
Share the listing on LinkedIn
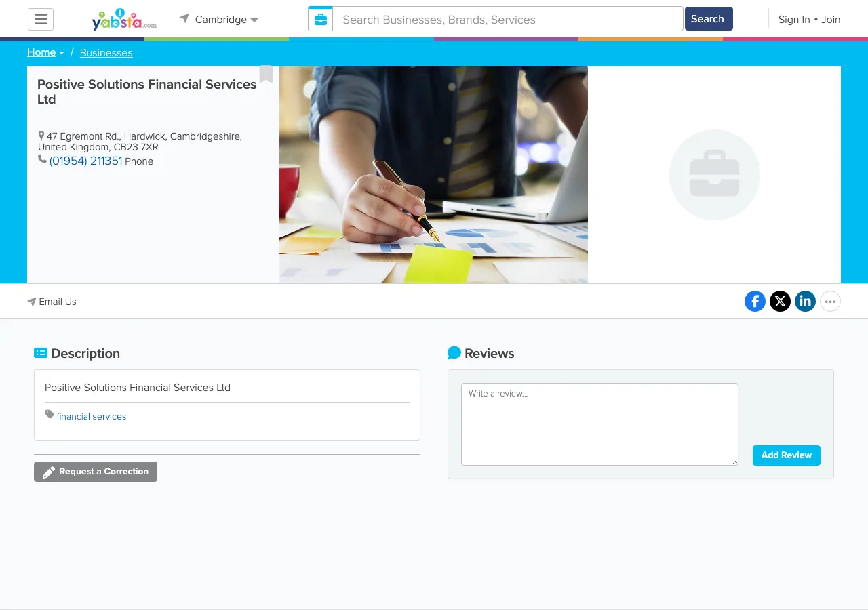click(x=805, y=301)
